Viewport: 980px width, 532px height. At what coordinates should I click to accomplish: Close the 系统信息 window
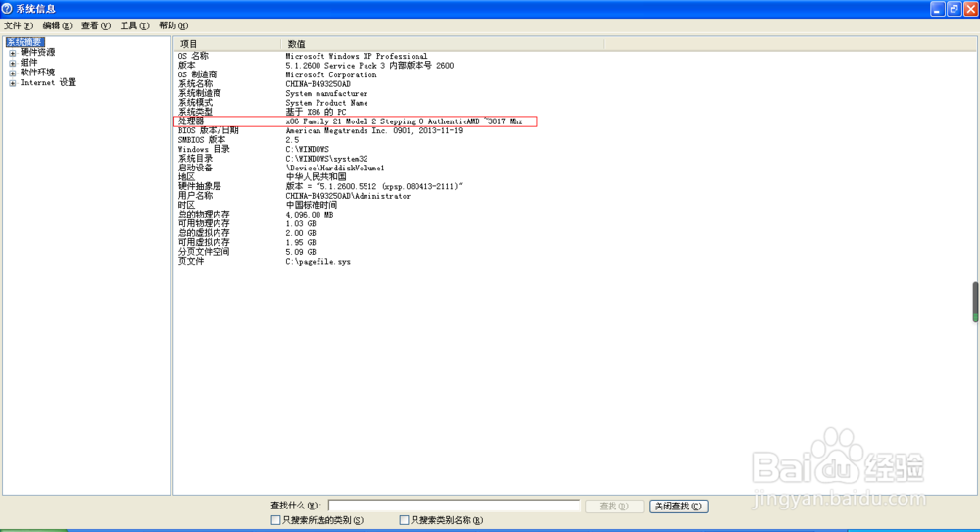pos(971,9)
